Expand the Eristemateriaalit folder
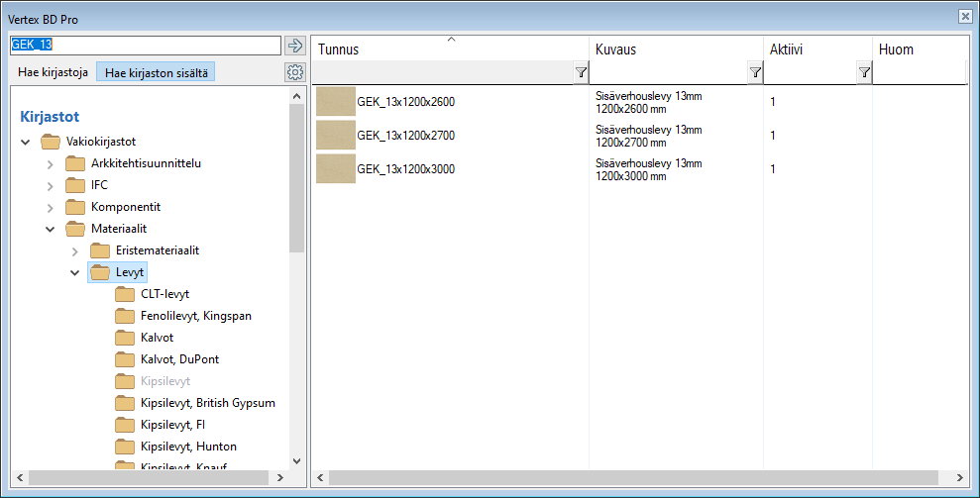 tap(74, 250)
